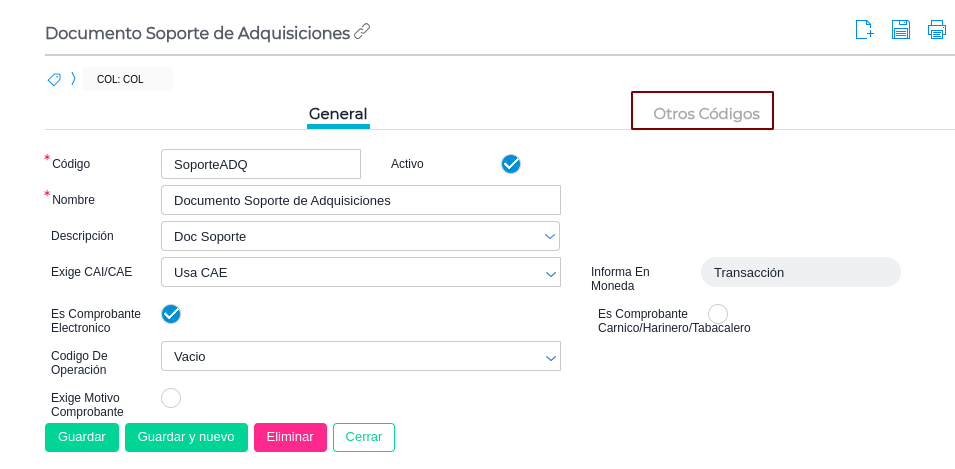
Task: Click the COL: COL breadcrumb tag
Action: pos(121,79)
